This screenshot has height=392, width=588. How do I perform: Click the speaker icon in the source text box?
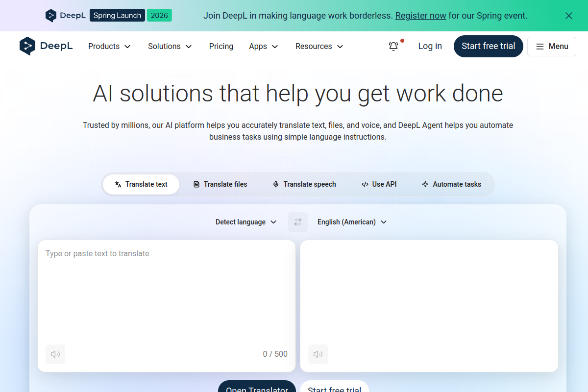(x=55, y=354)
